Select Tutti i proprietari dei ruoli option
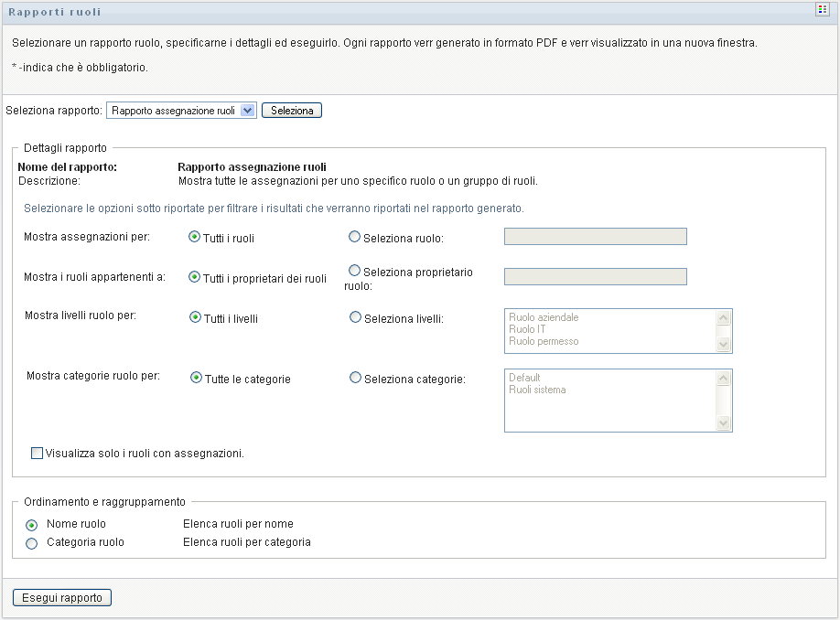 click(194, 277)
